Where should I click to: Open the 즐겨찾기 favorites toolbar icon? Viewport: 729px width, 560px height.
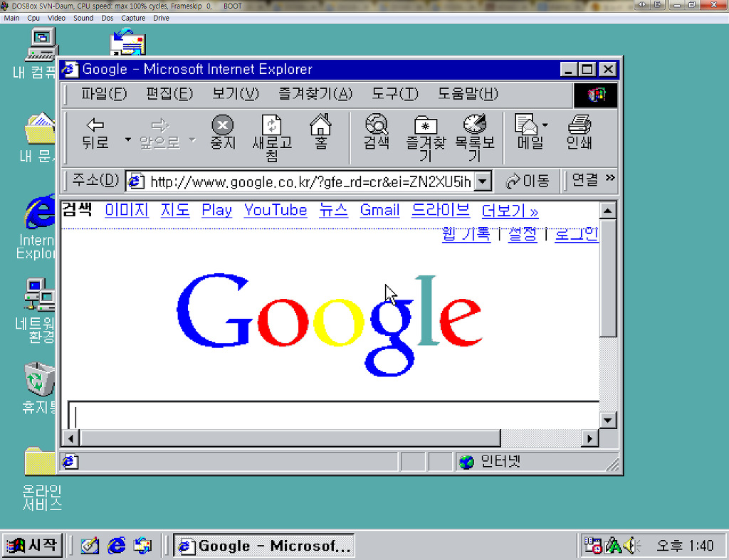(426, 137)
